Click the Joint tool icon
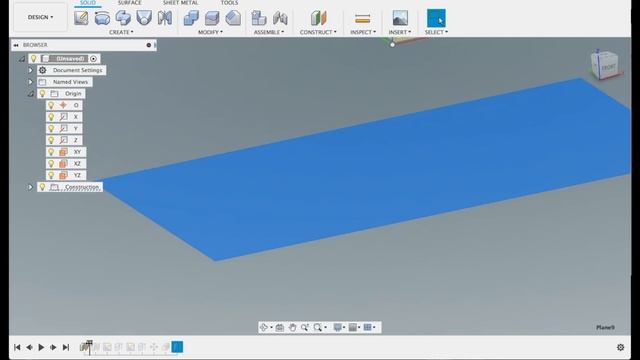The height and width of the screenshot is (360, 640). click(280, 18)
